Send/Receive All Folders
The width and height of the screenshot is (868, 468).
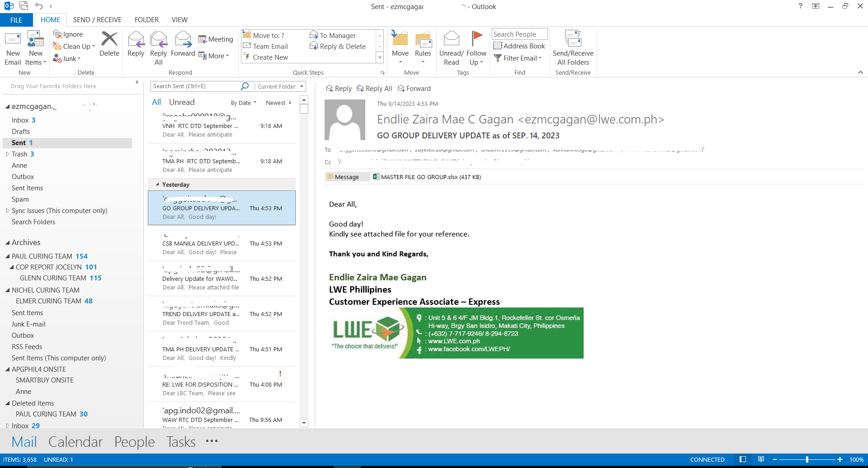click(x=573, y=48)
